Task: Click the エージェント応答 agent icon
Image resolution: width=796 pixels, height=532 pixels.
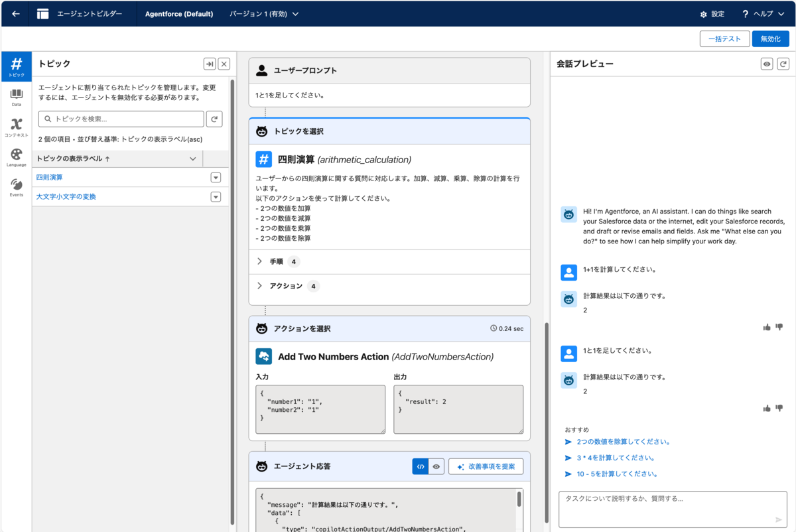Action: [x=262, y=466]
